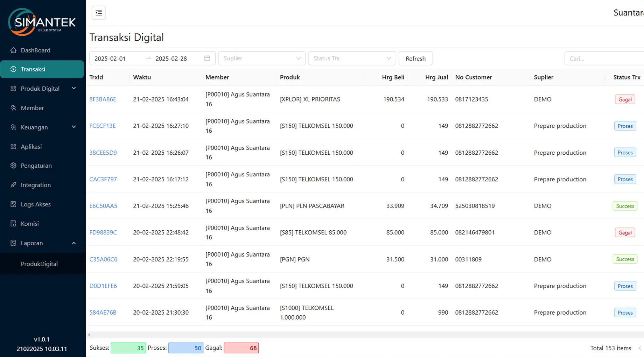This screenshot has height=357, width=644.
Task: Open transaction CAC3F797 link
Action: [103, 179]
